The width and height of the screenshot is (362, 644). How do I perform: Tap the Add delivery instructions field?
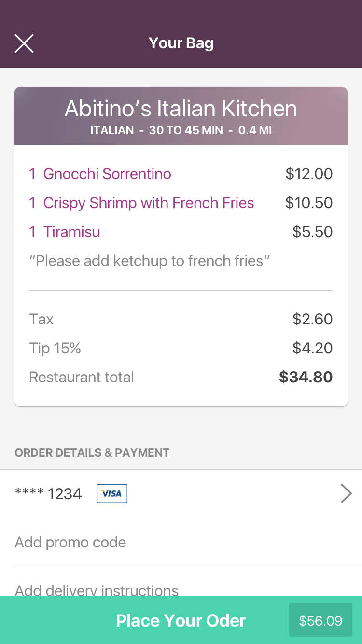(97, 589)
